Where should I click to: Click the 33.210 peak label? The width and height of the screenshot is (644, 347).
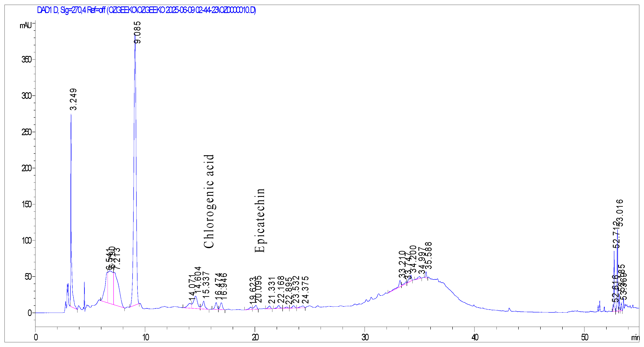tap(402, 264)
